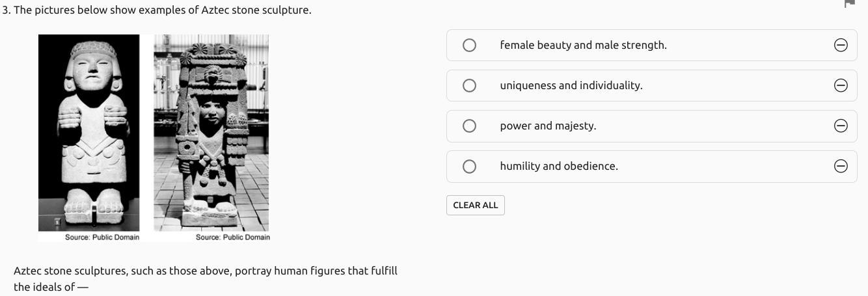
Task: Click the "Source: Public Domain" caption under the left image
Action: [102, 237]
